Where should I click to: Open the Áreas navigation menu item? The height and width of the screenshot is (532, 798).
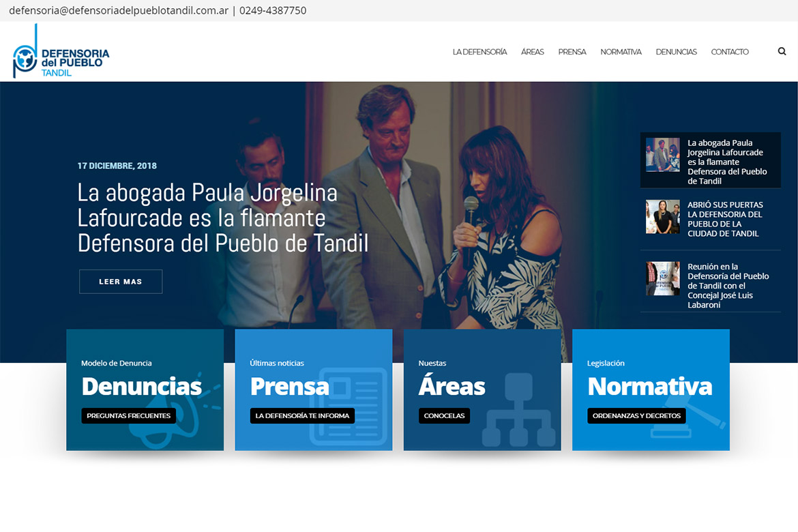(x=532, y=52)
